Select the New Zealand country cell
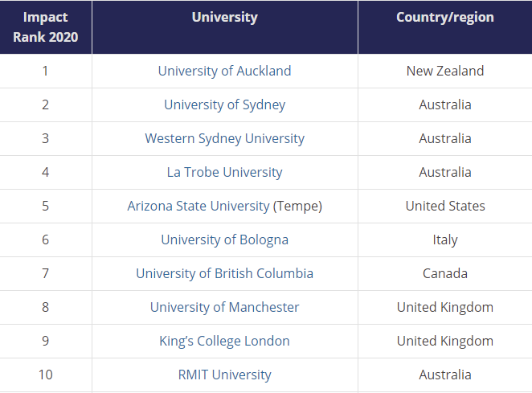 point(444,71)
